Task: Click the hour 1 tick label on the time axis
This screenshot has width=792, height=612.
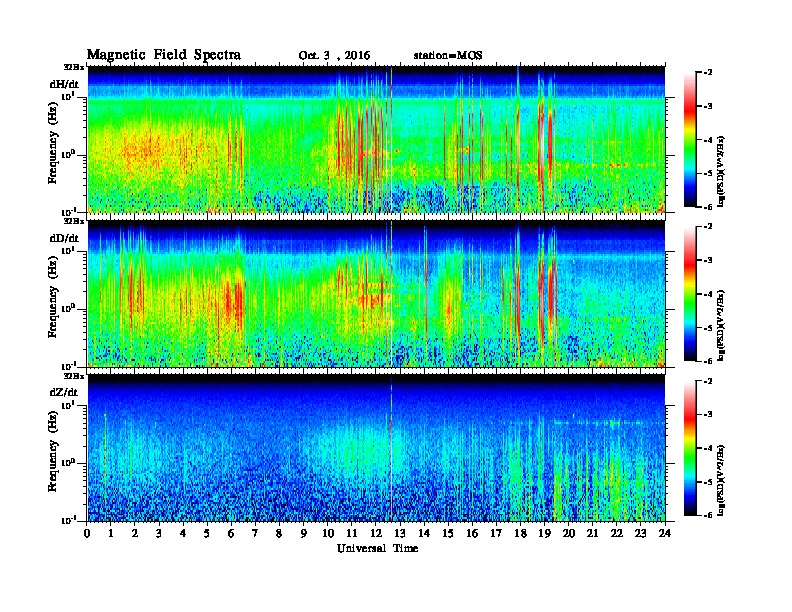Action: click(111, 533)
